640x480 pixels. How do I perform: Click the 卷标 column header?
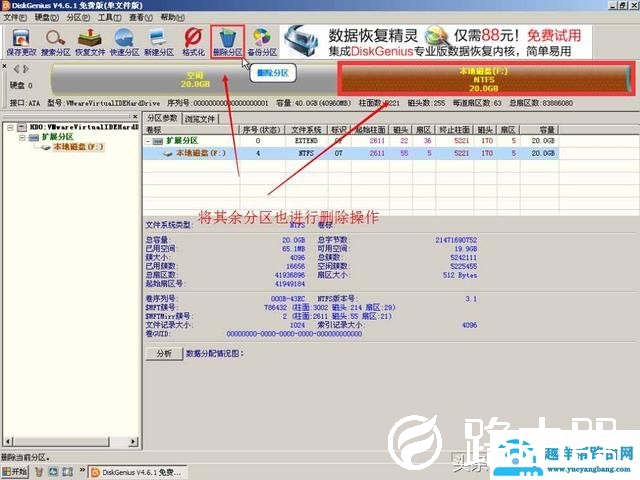coord(191,130)
